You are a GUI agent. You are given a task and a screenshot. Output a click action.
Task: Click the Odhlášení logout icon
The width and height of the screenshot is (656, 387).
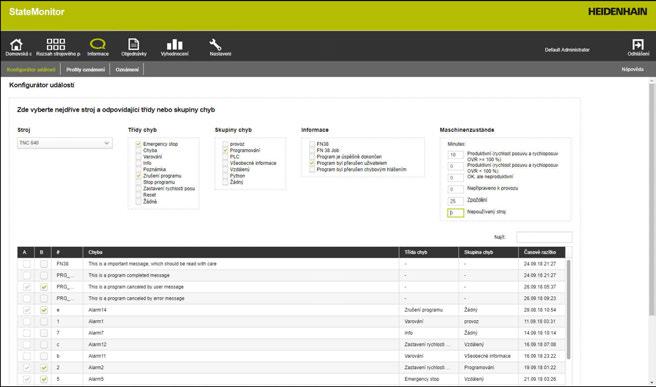(638, 44)
